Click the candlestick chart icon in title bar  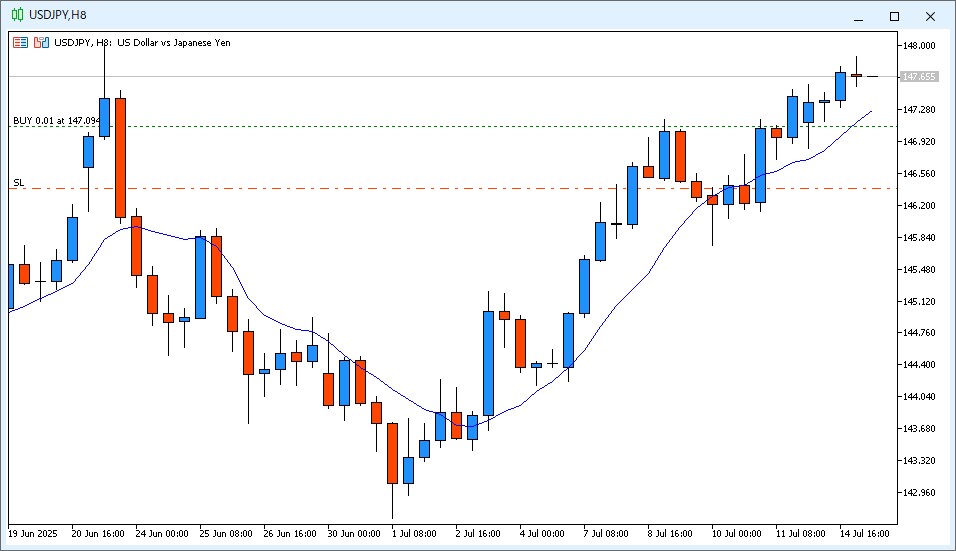tap(18, 15)
